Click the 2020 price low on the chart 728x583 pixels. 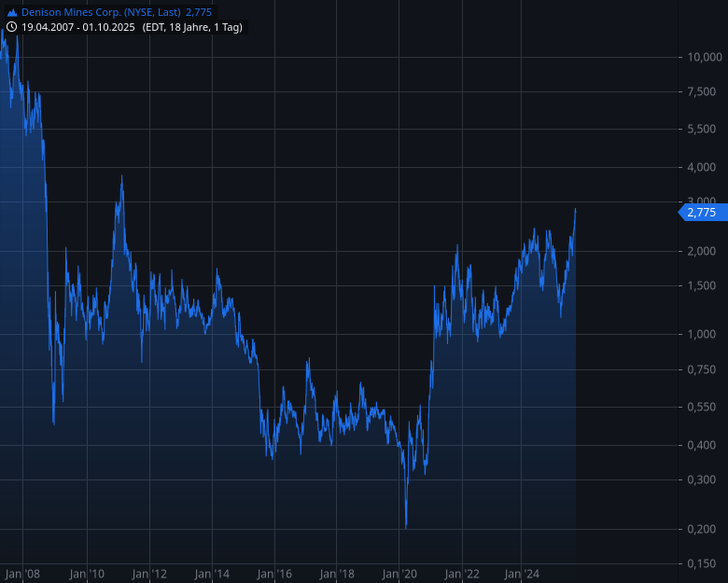coord(406,527)
